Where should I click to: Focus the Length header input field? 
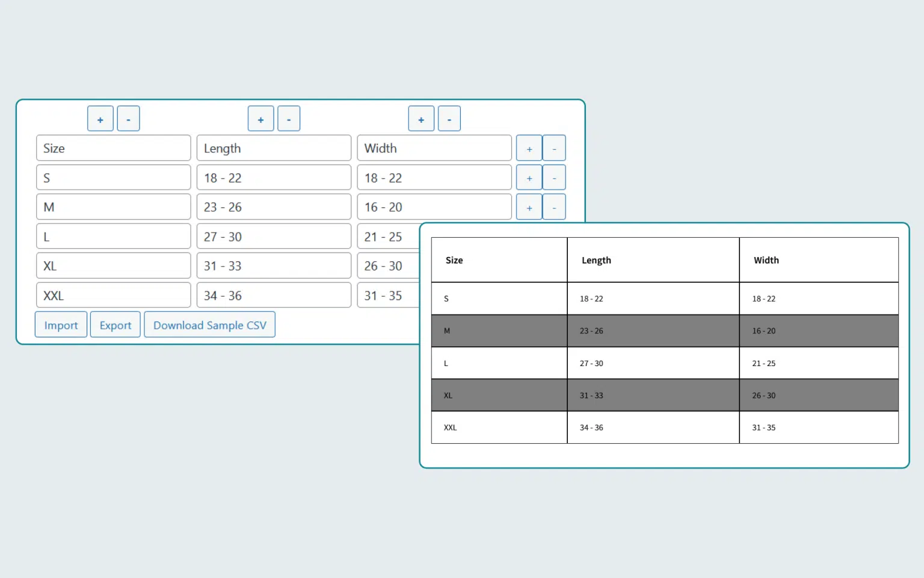tap(274, 148)
